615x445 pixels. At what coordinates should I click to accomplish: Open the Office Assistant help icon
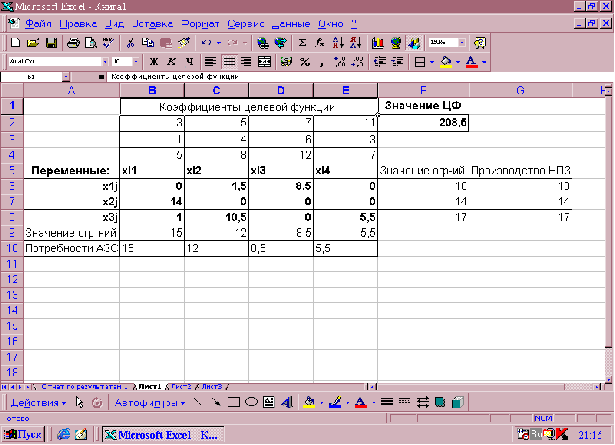479,43
